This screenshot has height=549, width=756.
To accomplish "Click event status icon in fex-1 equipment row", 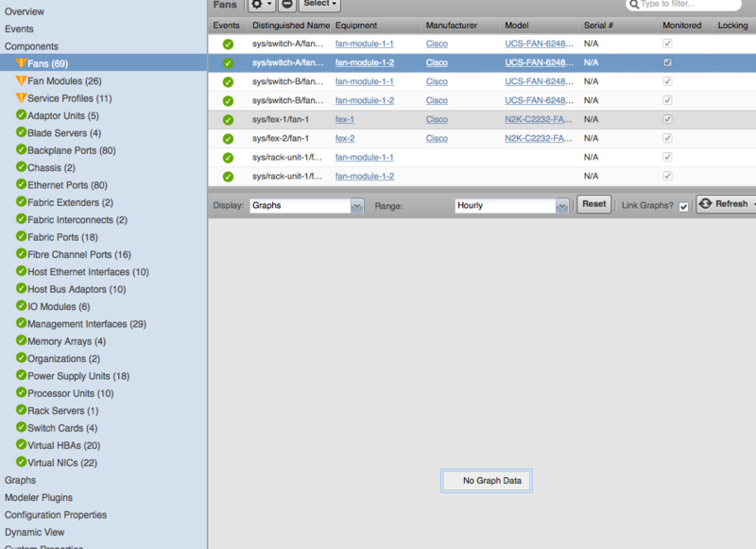I will (x=228, y=120).
